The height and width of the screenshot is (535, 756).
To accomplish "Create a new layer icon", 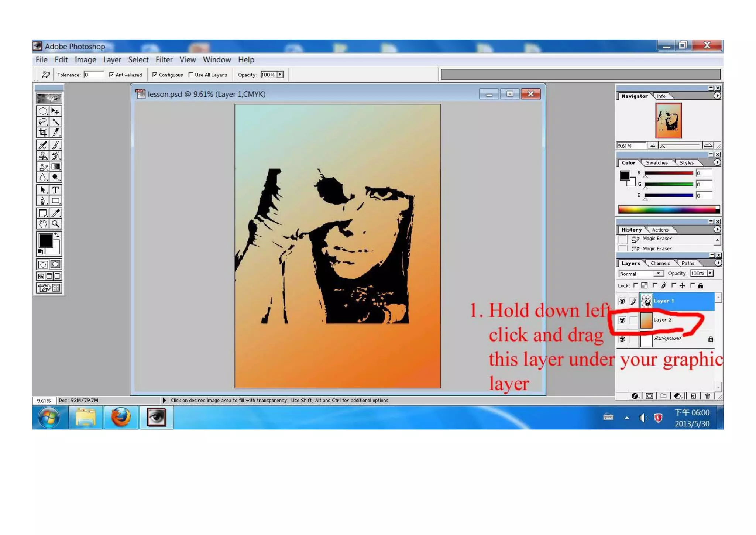I will 693,396.
